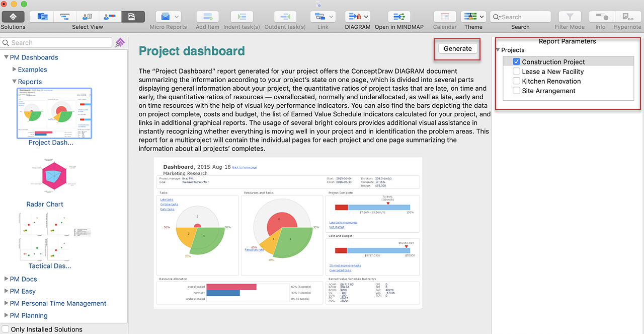The height and width of the screenshot is (334, 644).
Task: Toggle the Only Installed Solutions checkbox
Action: (x=6, y=329)
